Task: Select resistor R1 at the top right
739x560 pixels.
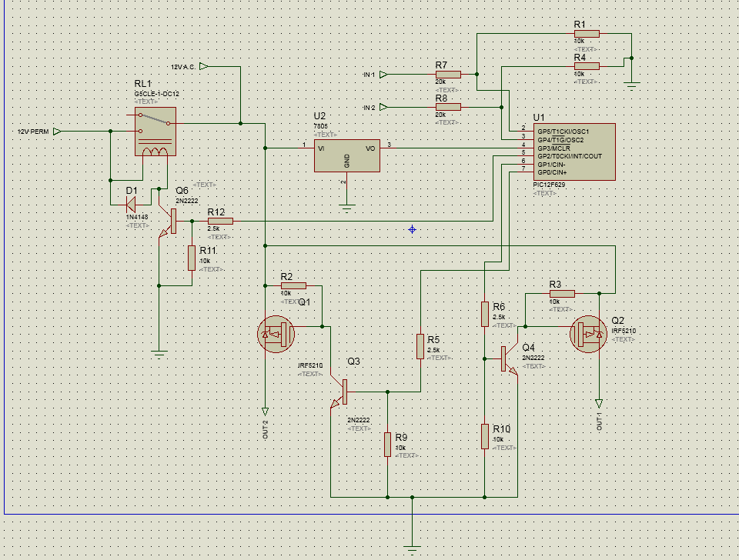Action: (587, 33)
